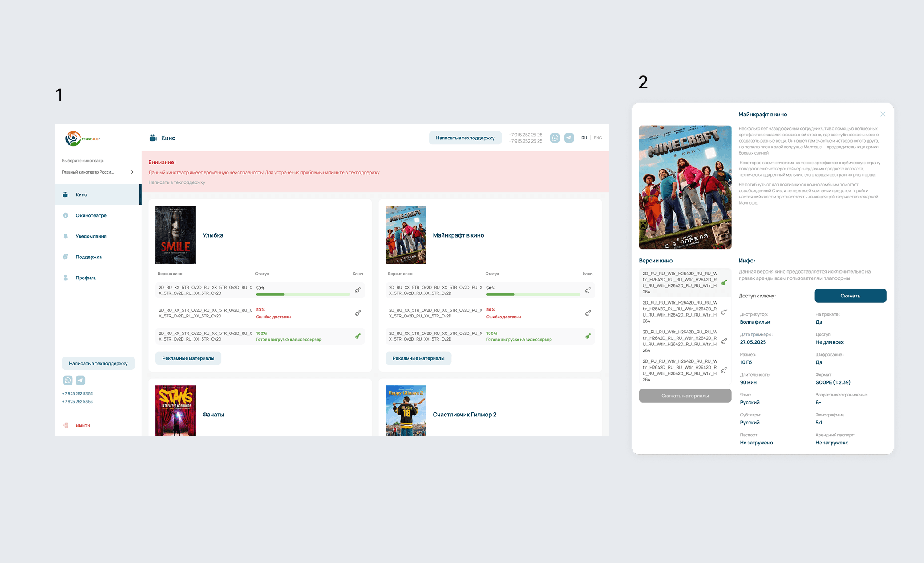Image resolution: width=924 pixels, height=563 pixels.
Task: Open Уведомления in the sidebar
Action: click(x=91, y=236)
